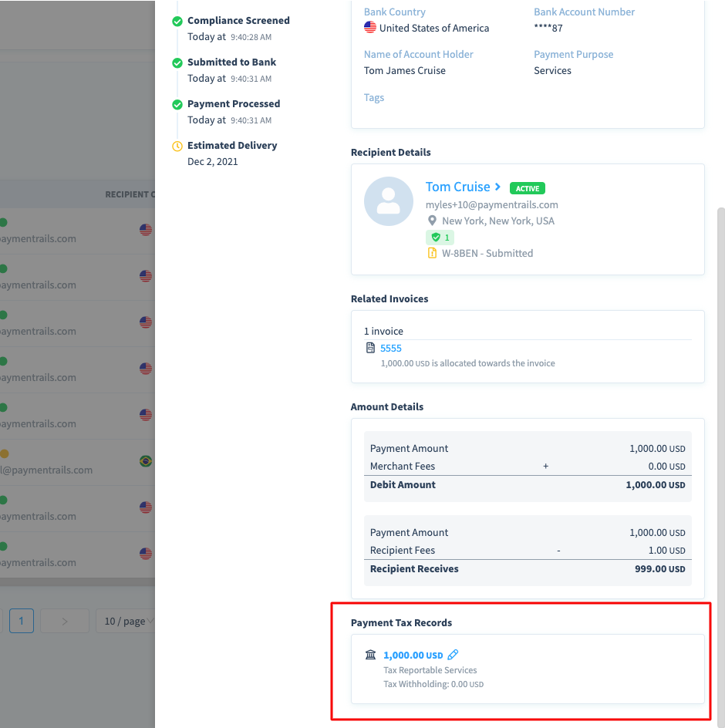725x728 pixels.
Task: Click the green check beside Payment Processed
Action: click(x=177, y=104)
